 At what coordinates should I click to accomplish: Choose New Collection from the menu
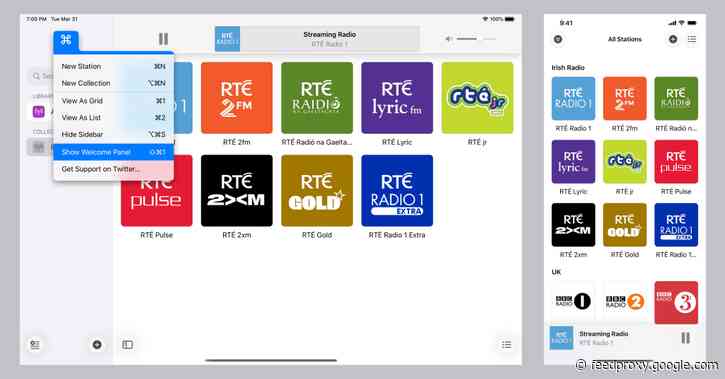pos(113,83)
